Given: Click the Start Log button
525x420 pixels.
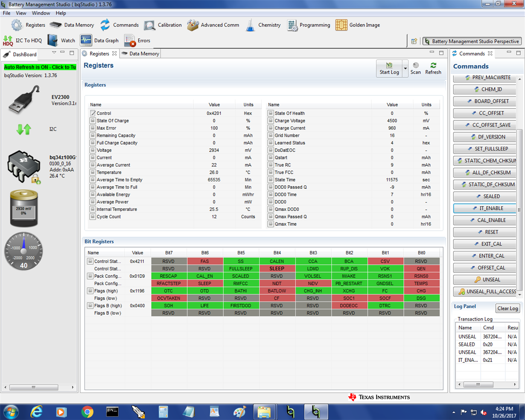Looking at the screenshot, I should [389, 68].
